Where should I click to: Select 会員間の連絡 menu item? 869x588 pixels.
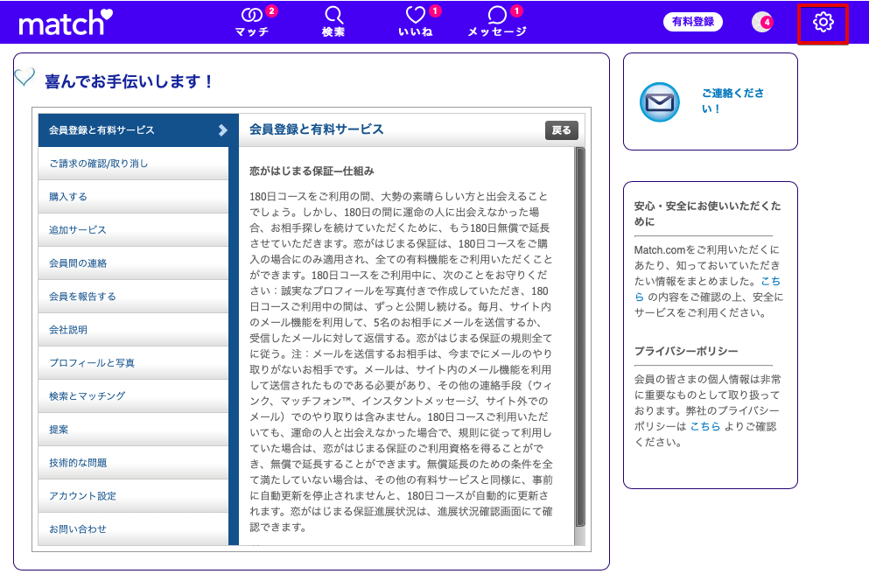click(x=133, y=263)
